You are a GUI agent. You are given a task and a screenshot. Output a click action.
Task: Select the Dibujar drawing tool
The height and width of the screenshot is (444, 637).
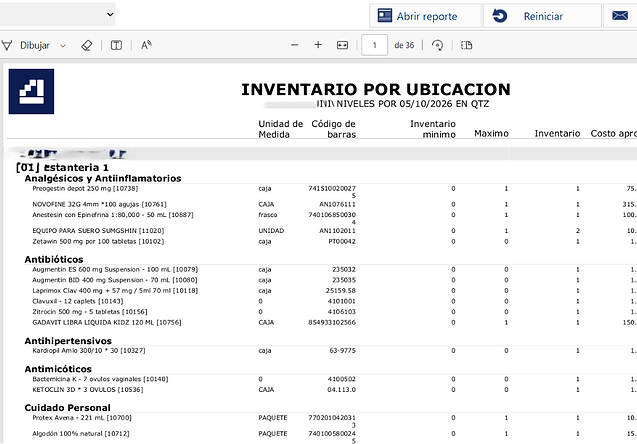coord(27,45)
